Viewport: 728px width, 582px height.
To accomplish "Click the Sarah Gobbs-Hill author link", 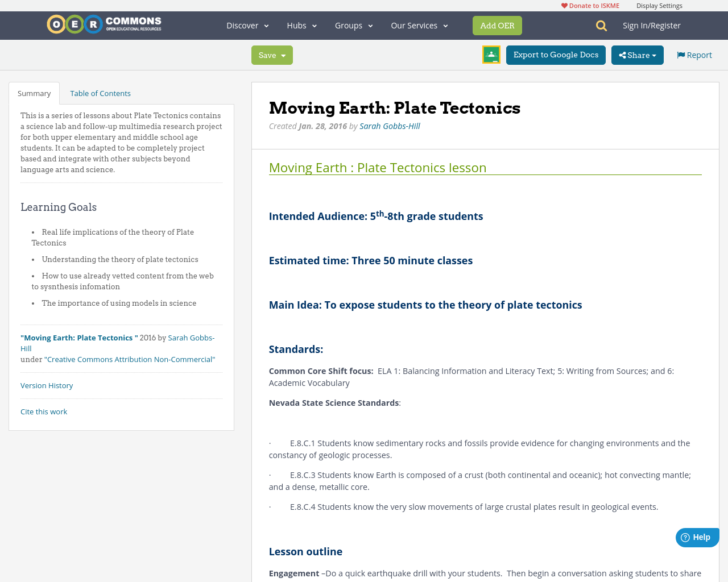I will (390, 126).
